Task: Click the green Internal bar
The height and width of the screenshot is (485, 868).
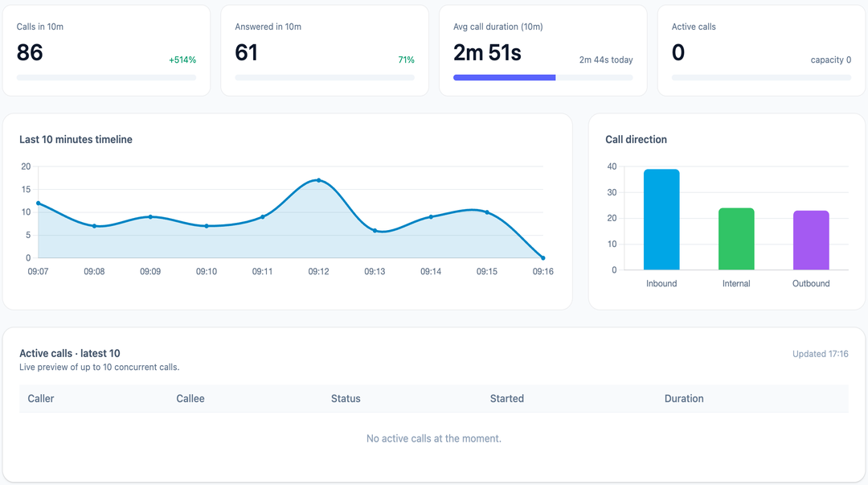Action: pos(736,239)
